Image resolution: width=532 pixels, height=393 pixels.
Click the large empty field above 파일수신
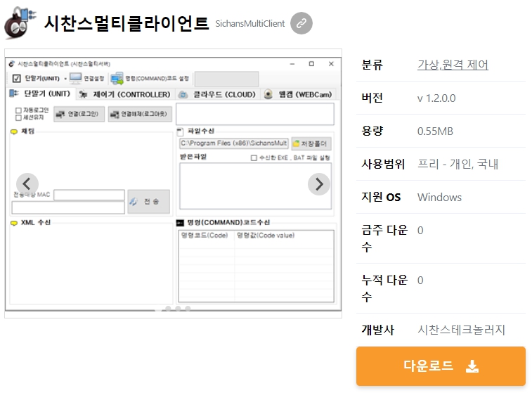[255, 114]
